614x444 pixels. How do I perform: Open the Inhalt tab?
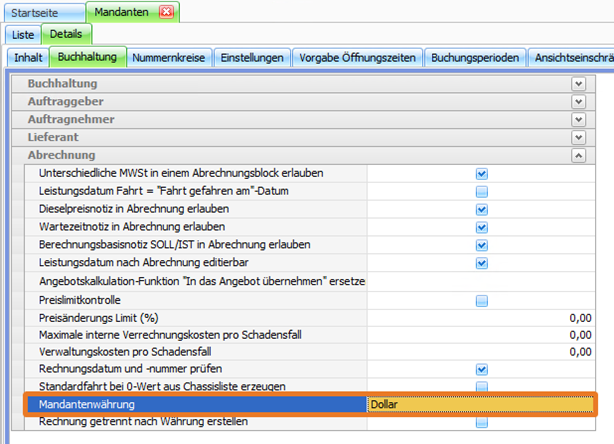[x=28, y=58]
